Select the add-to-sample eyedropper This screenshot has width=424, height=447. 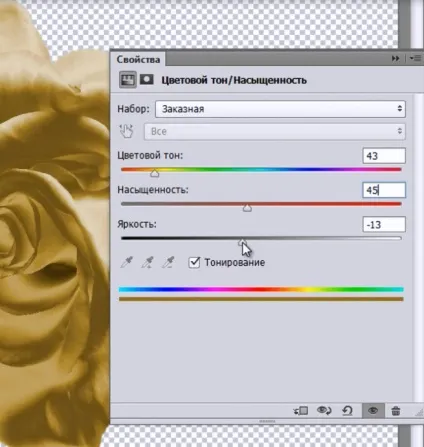pos(147,262)
